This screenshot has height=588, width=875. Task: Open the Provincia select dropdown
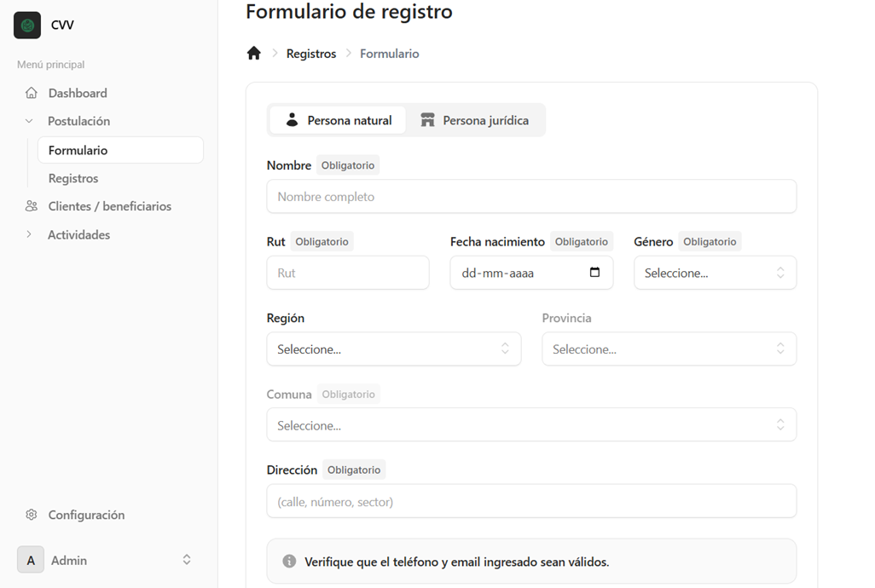(x=669, y=349)
